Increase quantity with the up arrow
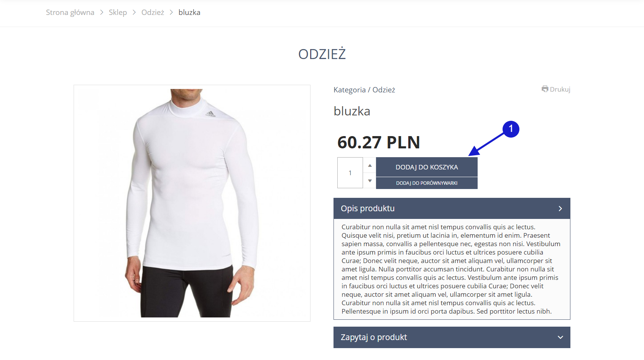This screenshot has width=644, height=360. click(x=370, y=165)
